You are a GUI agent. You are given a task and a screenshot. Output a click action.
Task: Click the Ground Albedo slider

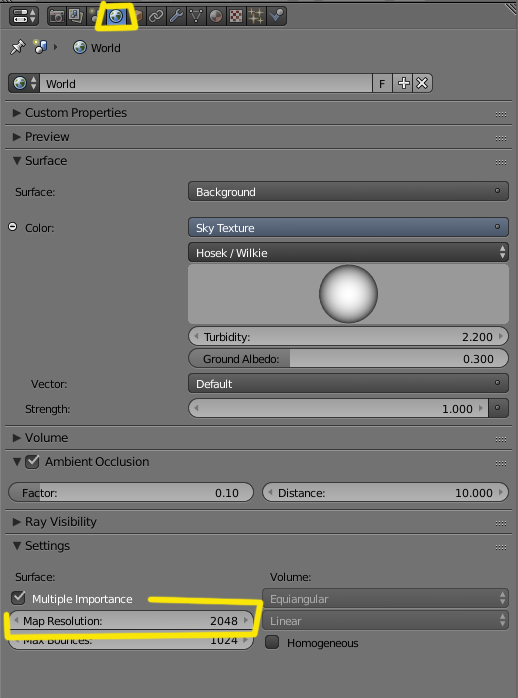point(348,359)
